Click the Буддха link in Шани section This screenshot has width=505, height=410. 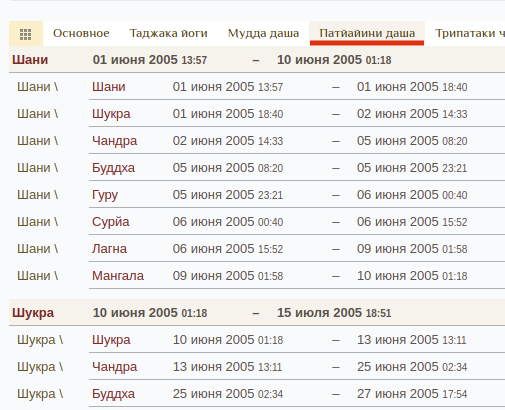[113, 168]
